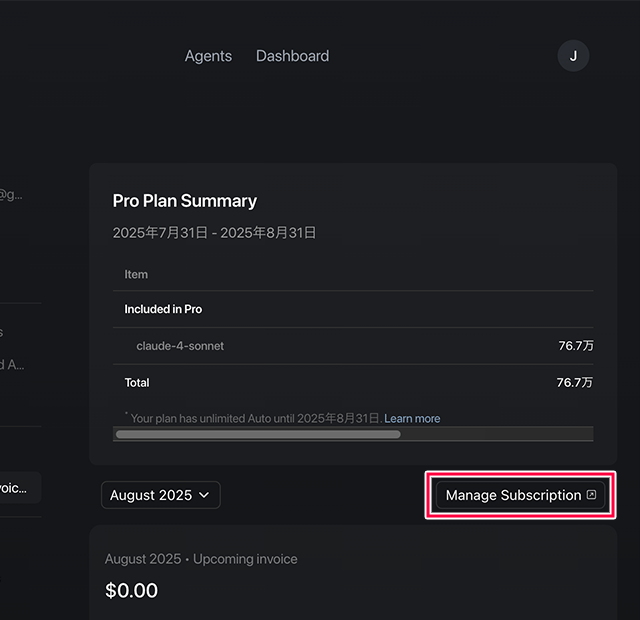Click the usage table horizontal scrollbar
The width and height of the screenshot is (640, 620).
tap(258, 435)
